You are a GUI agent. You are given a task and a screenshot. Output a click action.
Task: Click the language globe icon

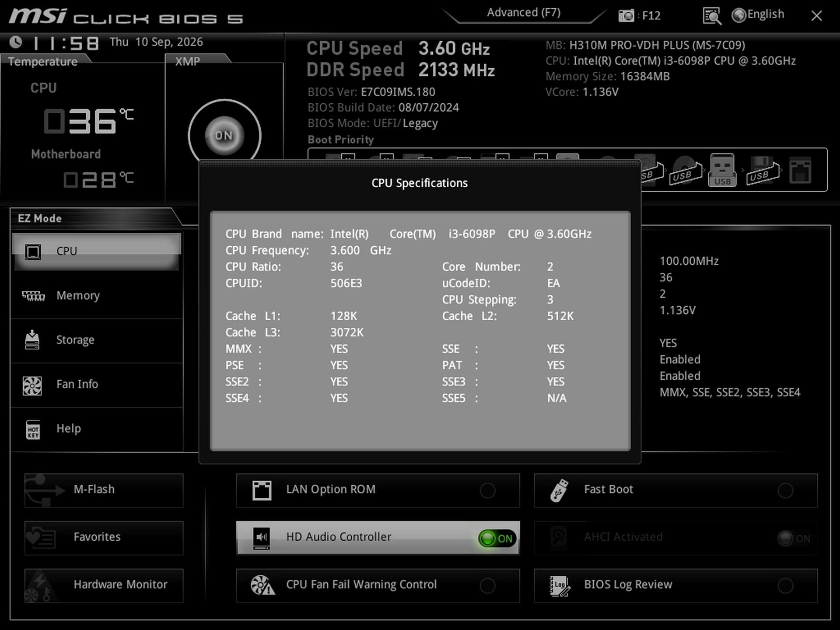(x=738, y=15)
